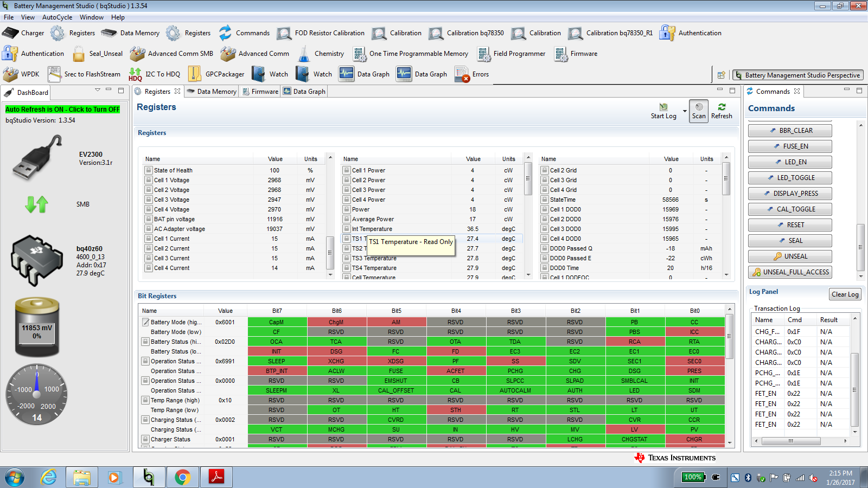Viewport: 868px width, 488px height.
Task: Select the SLEEP bit cell in Operation Status
Action: point(277,361)
